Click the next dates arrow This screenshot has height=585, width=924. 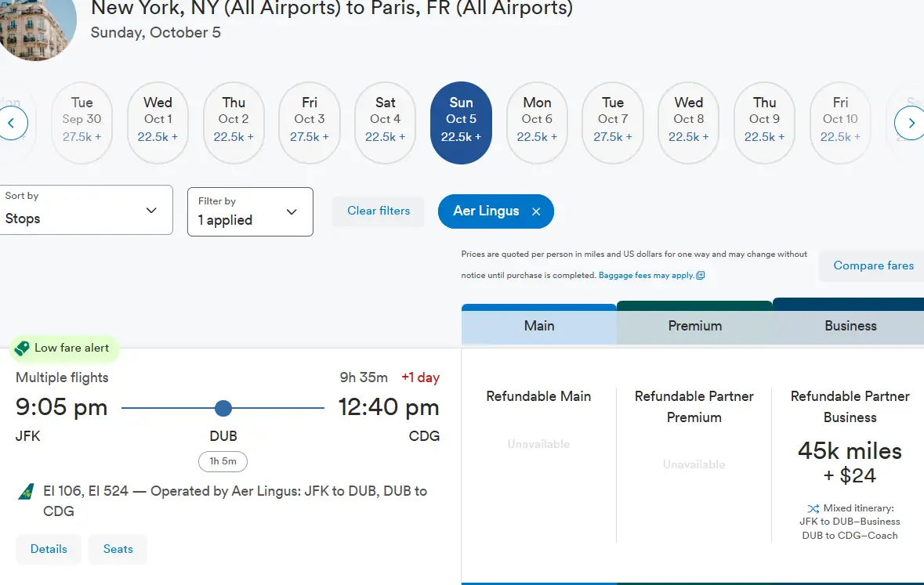(x=910, y=123)
